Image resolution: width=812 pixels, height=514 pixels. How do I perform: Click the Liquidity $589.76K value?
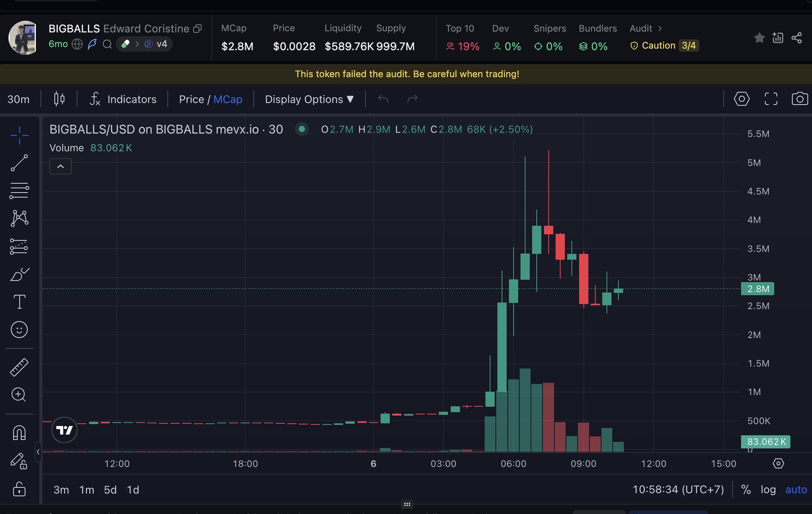(349, 46)
